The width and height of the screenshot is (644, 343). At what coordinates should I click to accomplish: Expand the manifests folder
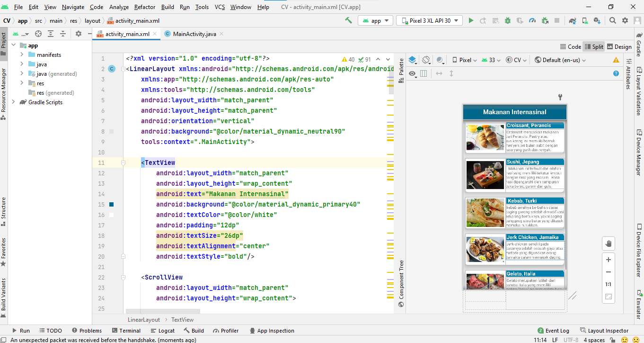[22, 55]
